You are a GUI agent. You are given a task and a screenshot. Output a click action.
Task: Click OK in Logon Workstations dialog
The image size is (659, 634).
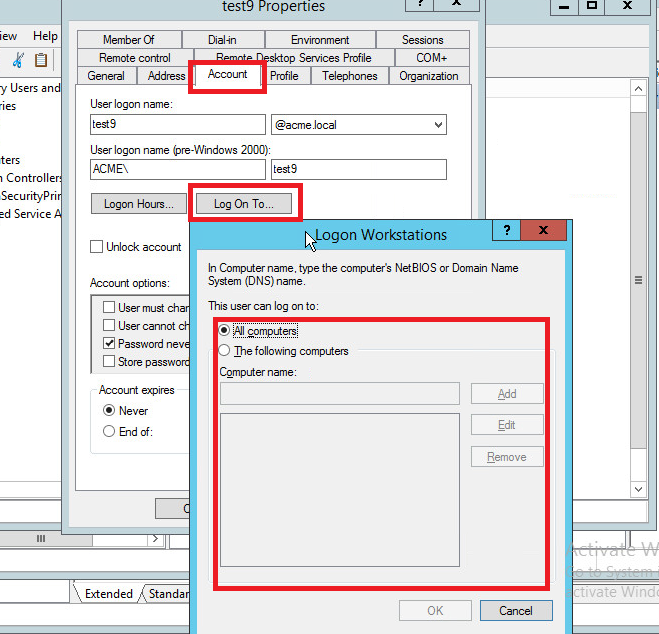click(435, 610)
